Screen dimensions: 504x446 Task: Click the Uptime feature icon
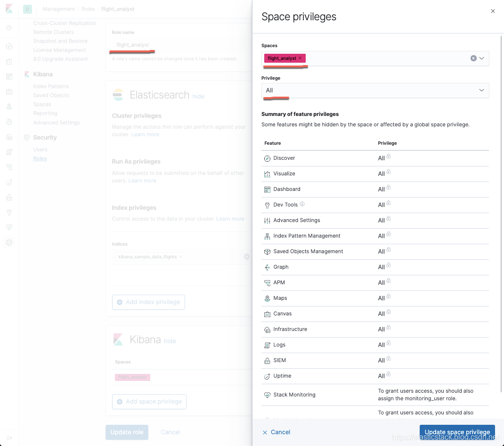pos(267,376)
